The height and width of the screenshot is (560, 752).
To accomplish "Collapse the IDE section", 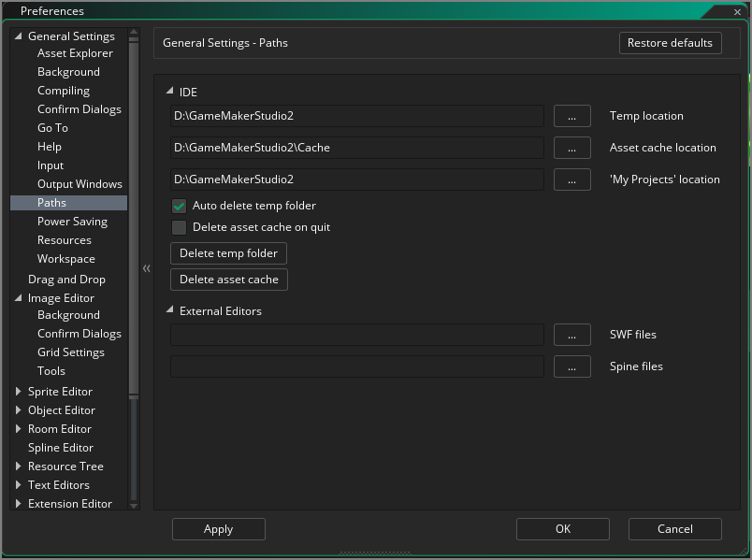I will coord(170,91).
